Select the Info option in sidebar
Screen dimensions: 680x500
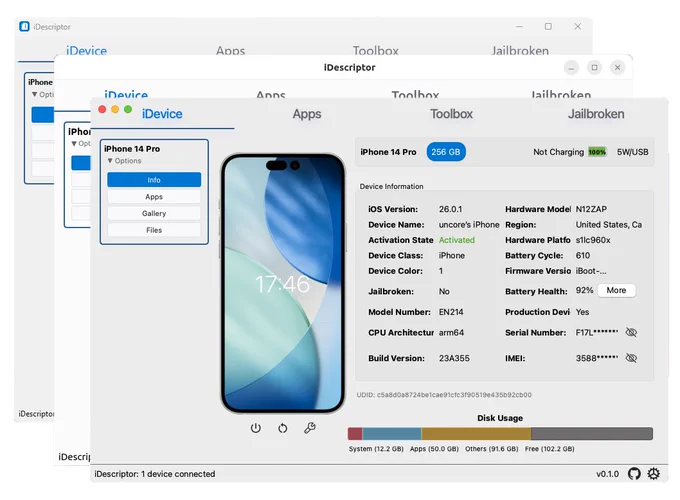click(154, 180)
